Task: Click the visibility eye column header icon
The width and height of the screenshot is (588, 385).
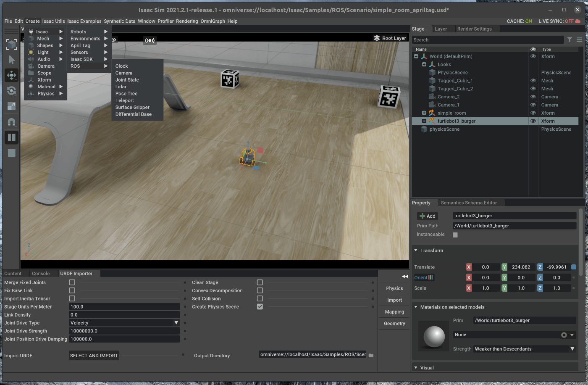Action: (533, 49)
